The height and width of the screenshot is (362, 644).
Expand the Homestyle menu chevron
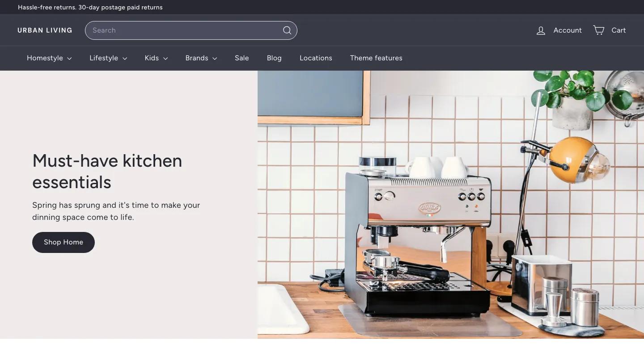coord(69,59)
